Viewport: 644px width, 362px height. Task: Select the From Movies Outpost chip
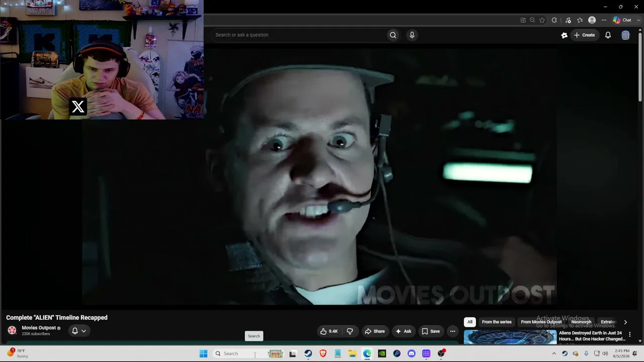pos(541,322)
